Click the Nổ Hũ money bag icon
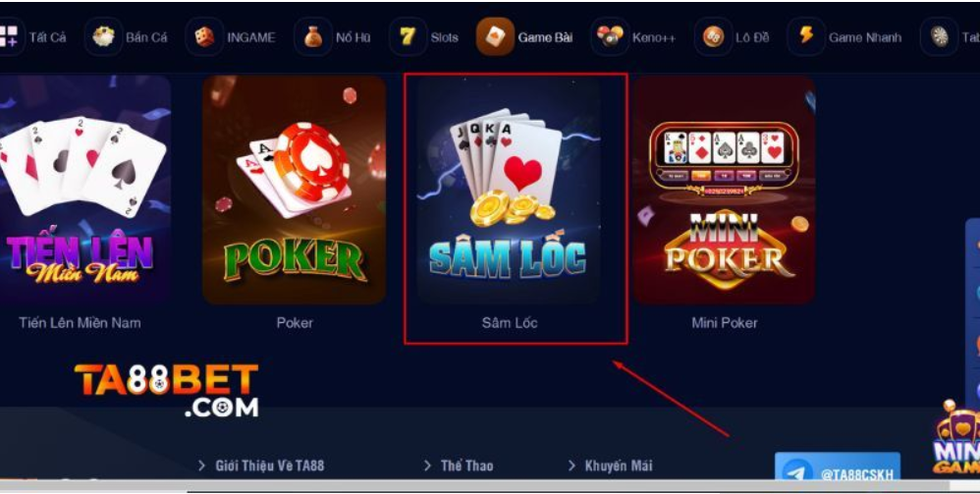980x494 pixels. click(x=313, y=37)
